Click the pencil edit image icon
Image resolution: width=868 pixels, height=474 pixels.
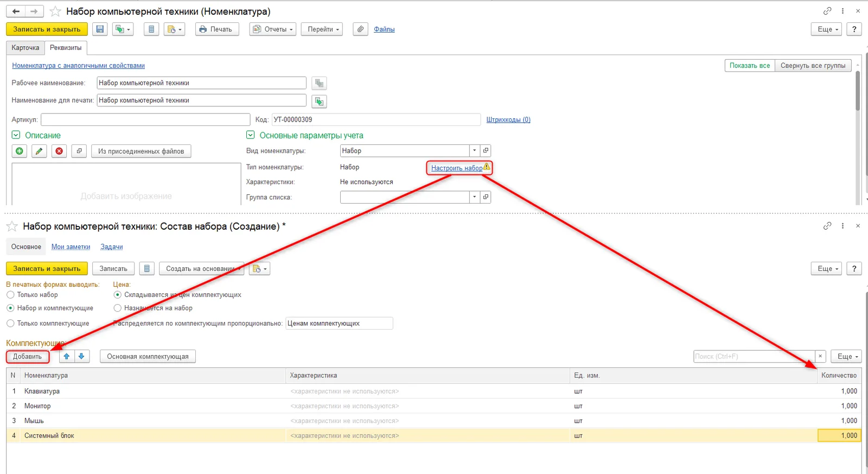click(x=39, y=151)
